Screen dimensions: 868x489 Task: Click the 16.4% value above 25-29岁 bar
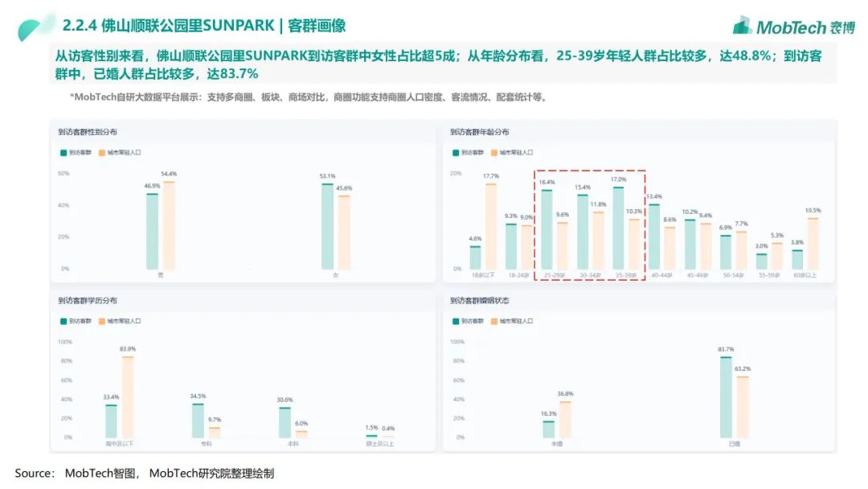[x=547, y=183]
